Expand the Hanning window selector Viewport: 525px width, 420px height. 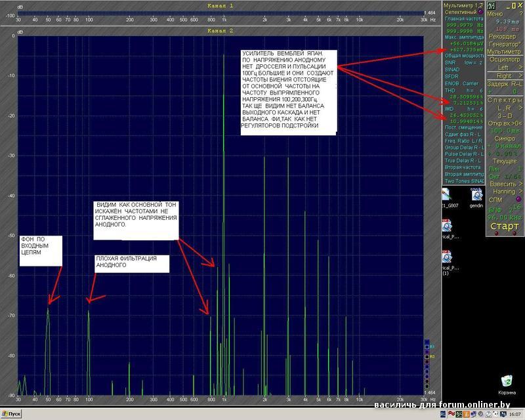click(x=504, y=192)
